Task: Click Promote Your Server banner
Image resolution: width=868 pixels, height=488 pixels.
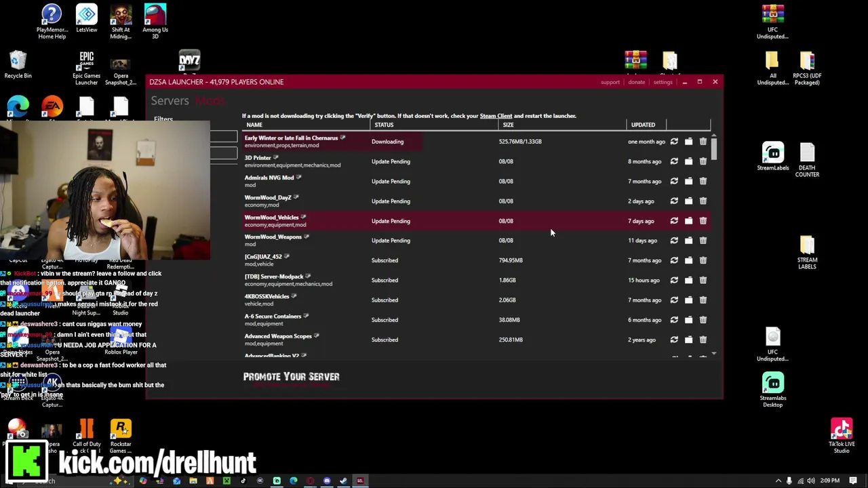Action: [x=291, y=377]
